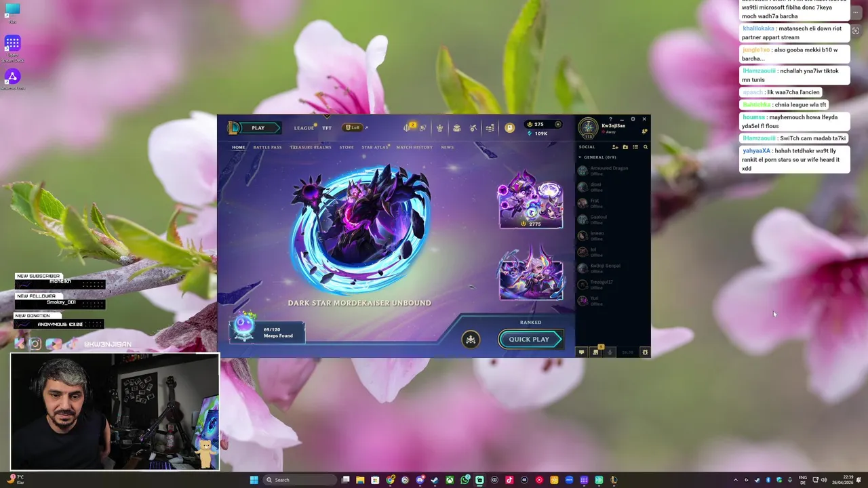Open the NEWS tab

pos(447,147)
